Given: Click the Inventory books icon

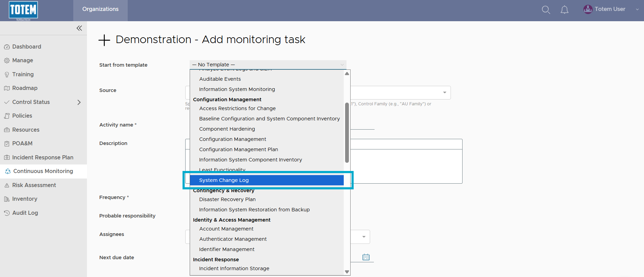Looking at the screenshot, I should (x=7, y=199).
